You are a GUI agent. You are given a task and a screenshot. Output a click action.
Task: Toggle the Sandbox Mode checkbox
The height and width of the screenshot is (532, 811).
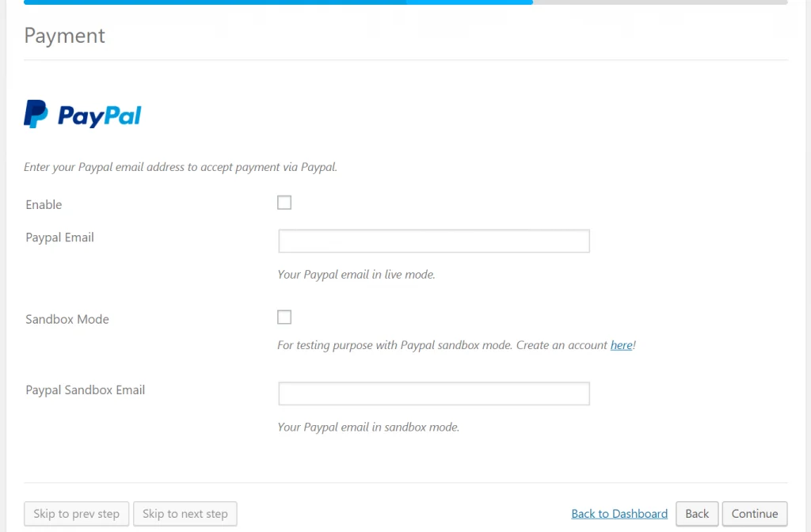pos(284,317)
